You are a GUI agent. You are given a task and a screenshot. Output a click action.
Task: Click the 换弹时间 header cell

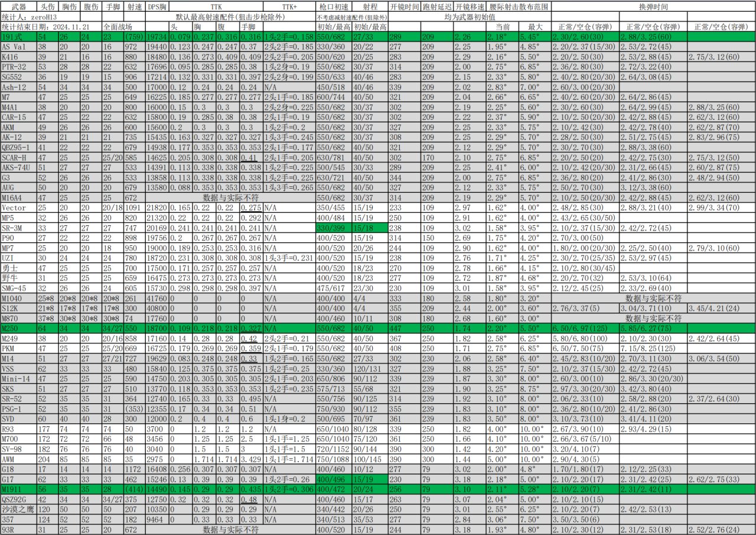tap(653, 7)
